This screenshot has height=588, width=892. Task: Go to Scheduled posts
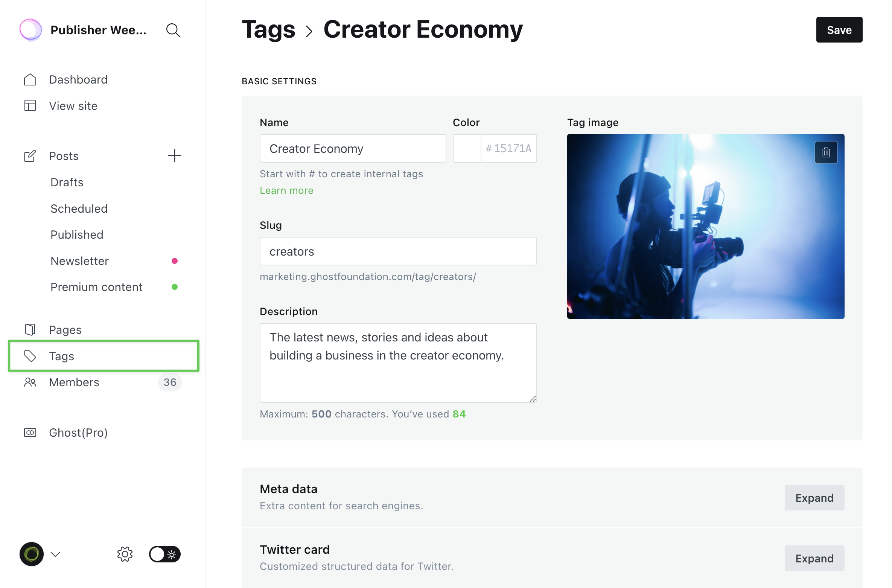tap(79, 209)
